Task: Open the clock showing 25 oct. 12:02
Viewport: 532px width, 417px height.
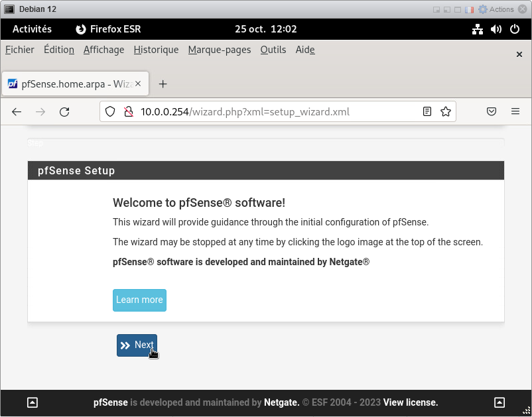Action: click(265, 29)
